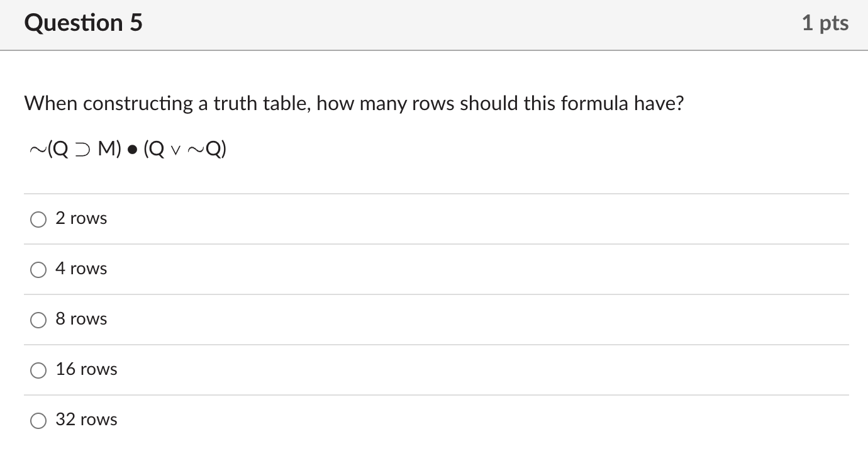Click the 1 pts label

tap(826, 23)
